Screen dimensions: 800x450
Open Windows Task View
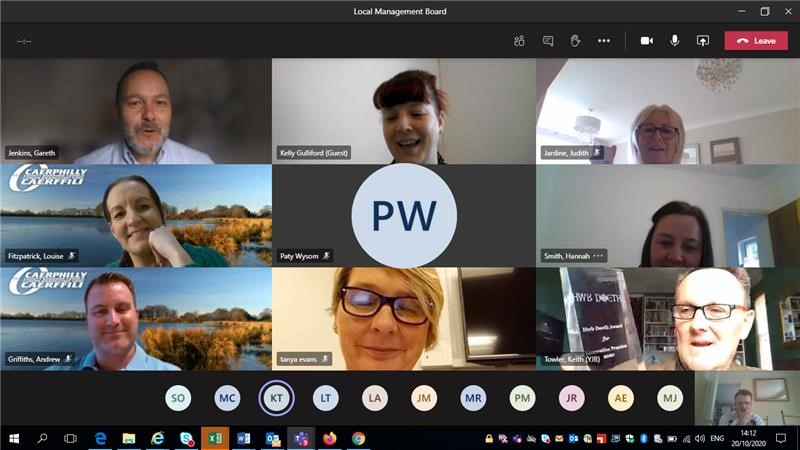point(71,438)
